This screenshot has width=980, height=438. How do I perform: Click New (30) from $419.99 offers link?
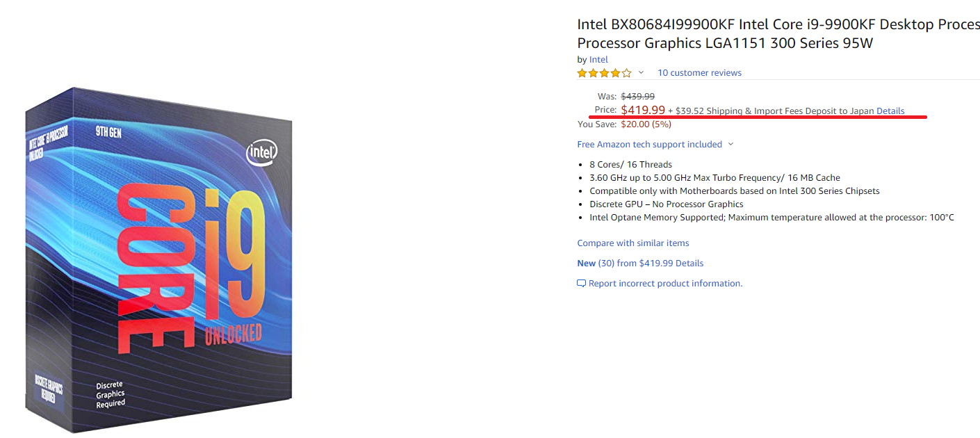pos(640,263)
